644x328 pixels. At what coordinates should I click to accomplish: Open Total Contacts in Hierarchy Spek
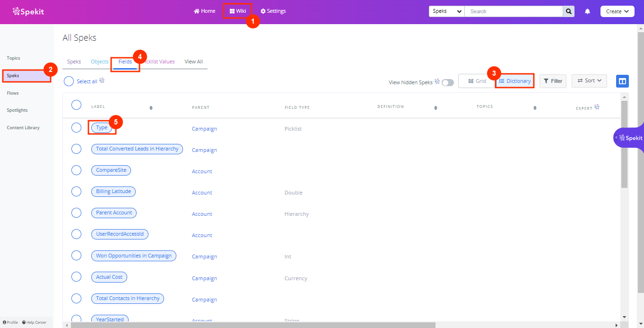click(x=128, y=299)
